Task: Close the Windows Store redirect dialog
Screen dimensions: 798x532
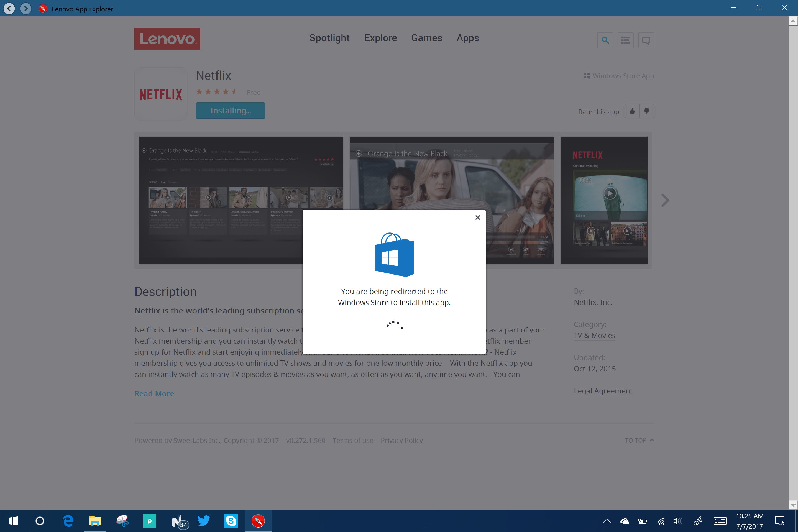Action: (478, 217)
